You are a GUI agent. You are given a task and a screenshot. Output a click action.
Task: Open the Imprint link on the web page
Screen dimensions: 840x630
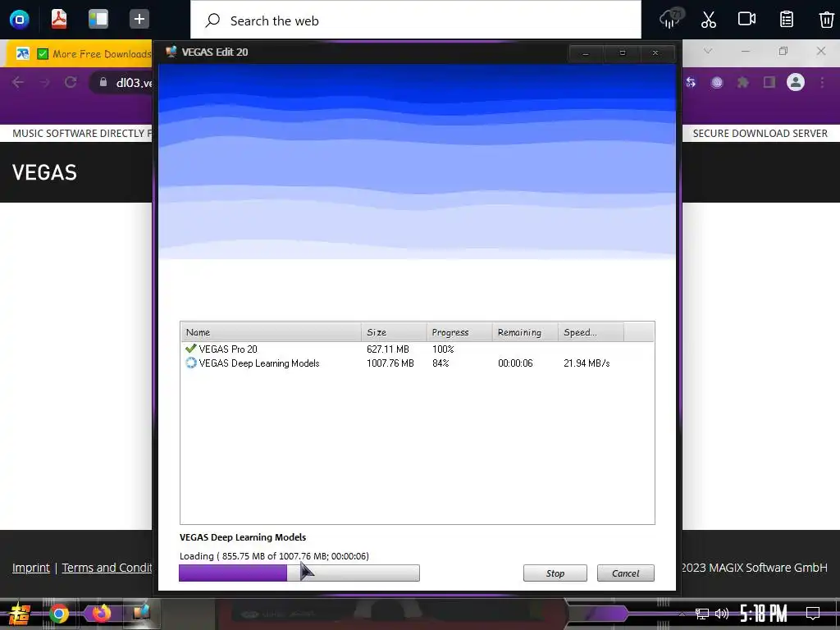pos(30,568)
